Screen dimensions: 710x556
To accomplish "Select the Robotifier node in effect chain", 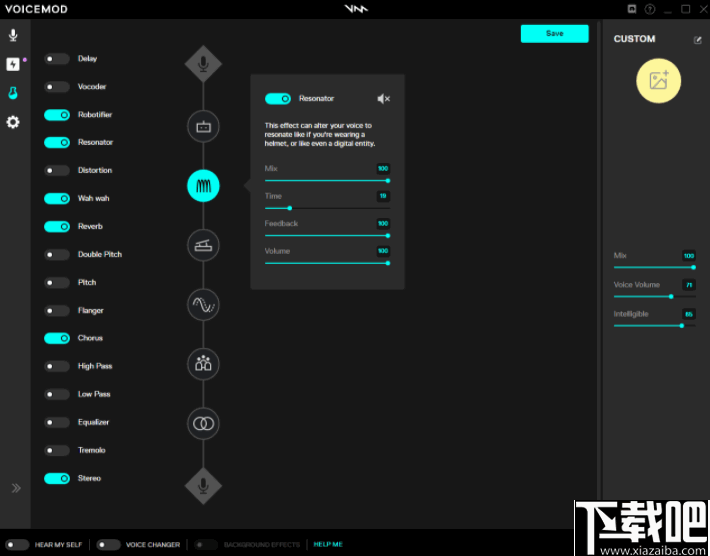I will click(x=203, y=126).
